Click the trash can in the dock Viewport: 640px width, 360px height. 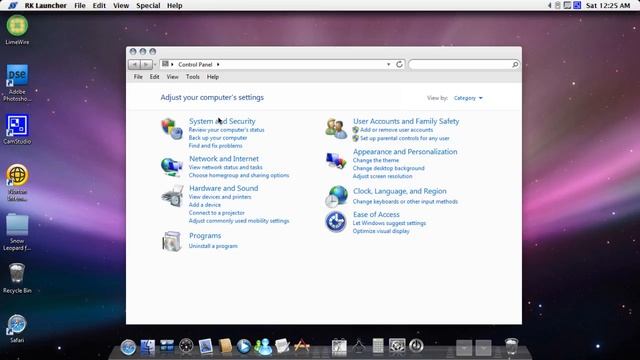pyautogui.click(x=511, y=346)
